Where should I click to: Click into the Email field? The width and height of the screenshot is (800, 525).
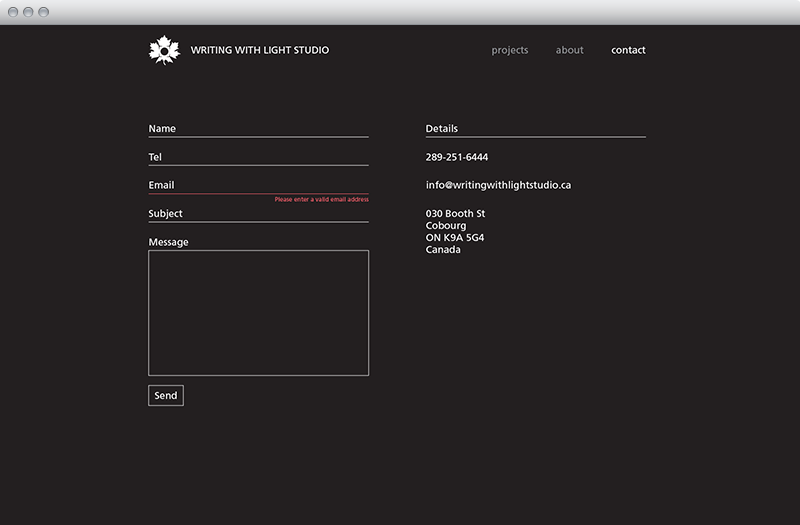(x=258, y=186)
